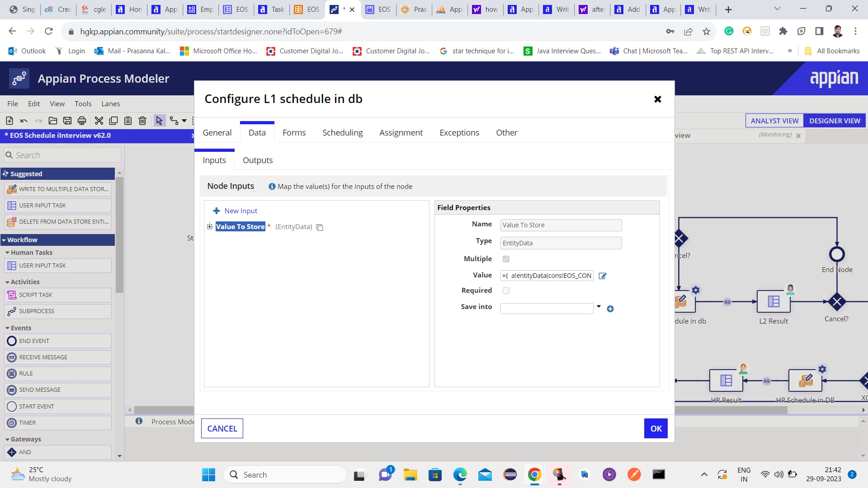The width and height of the screenshot is (868, 488).
Task: Collapse the Human Tasks group
Action: [7, 253]
